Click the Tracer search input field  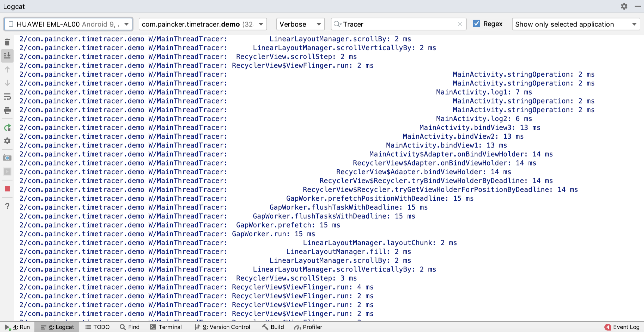(396, 24)
